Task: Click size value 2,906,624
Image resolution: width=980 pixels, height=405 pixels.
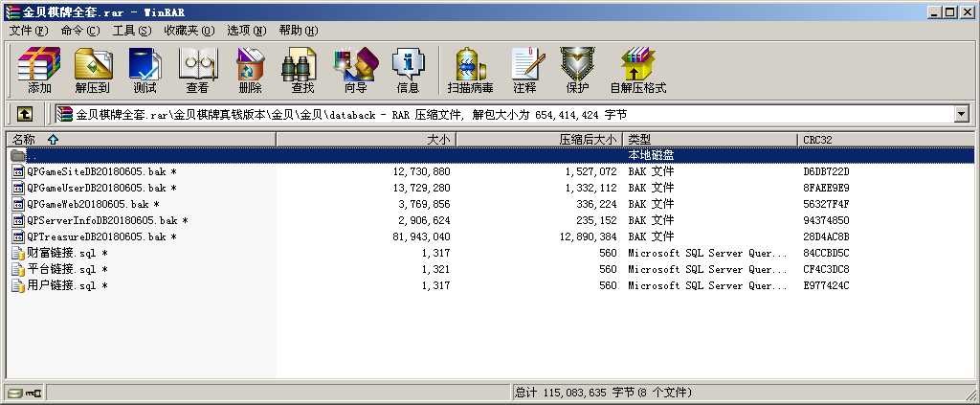Action: point(424,220)
